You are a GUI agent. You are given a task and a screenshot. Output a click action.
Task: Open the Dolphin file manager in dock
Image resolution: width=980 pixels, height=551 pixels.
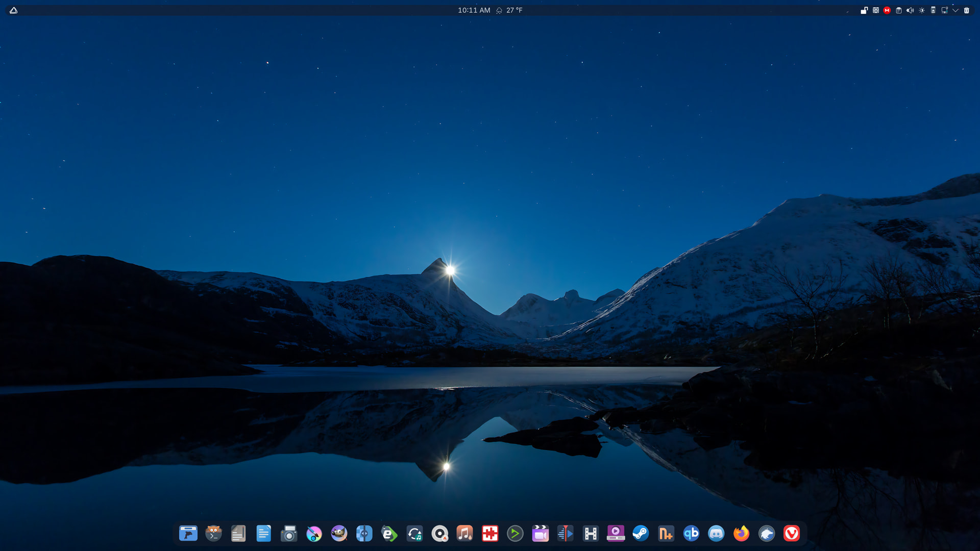click(188, 534)
